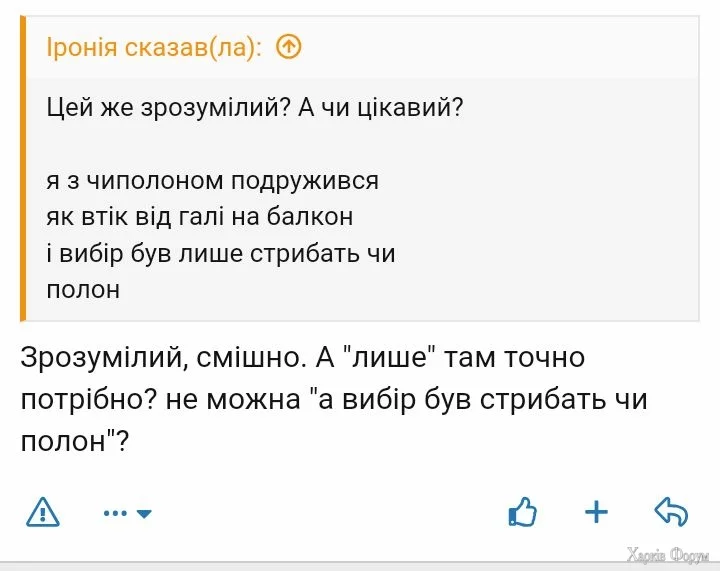Click empty area of quote header bar
This screenshot has width=720, height=571.
pos(500,47)
